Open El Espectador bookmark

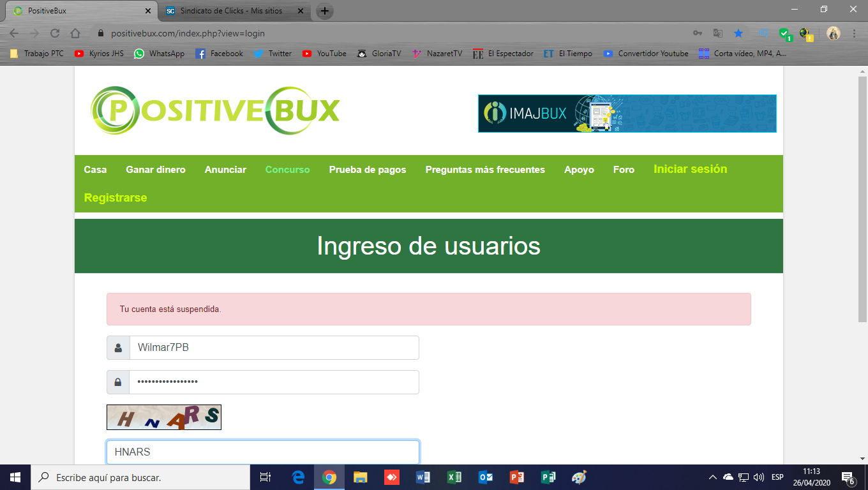(503, 54)
